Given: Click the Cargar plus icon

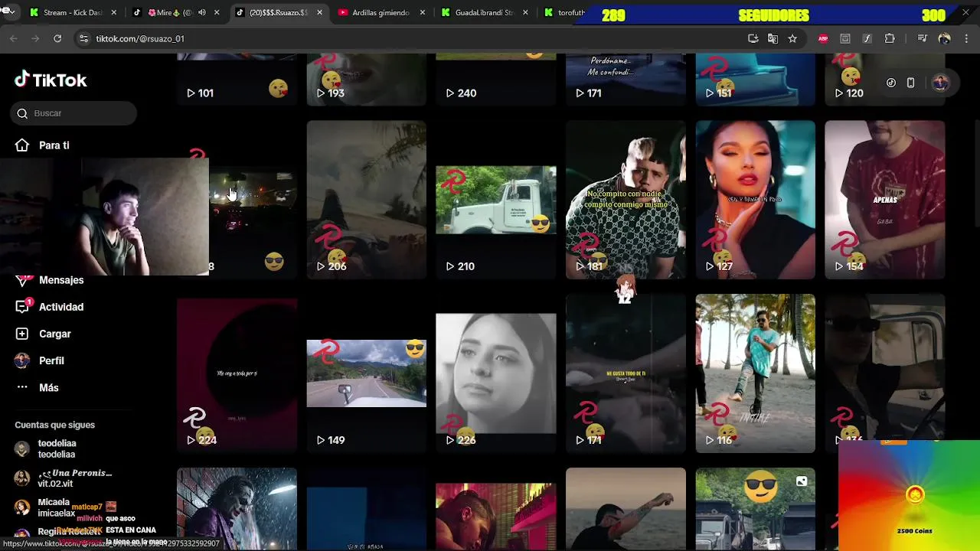Looking at the screenshot, I should pos(22,334).
